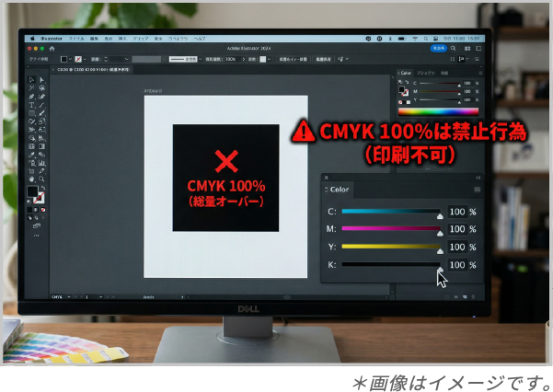Expand opacity arrow next to 100% field
This screenshot has height=392, width=553.
pyautogui.click(x=243, y=59)
